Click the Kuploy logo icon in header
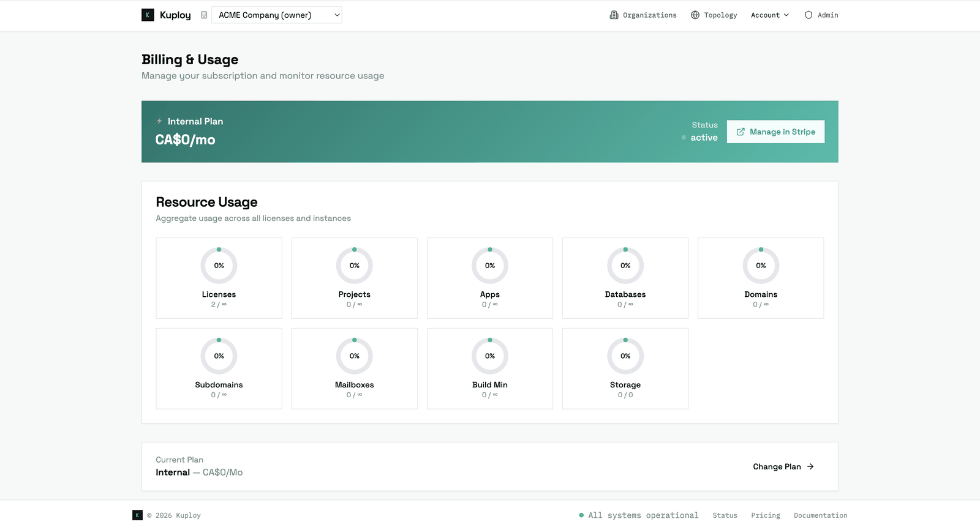This screenshot has height=530, width=980. point(148,15)
